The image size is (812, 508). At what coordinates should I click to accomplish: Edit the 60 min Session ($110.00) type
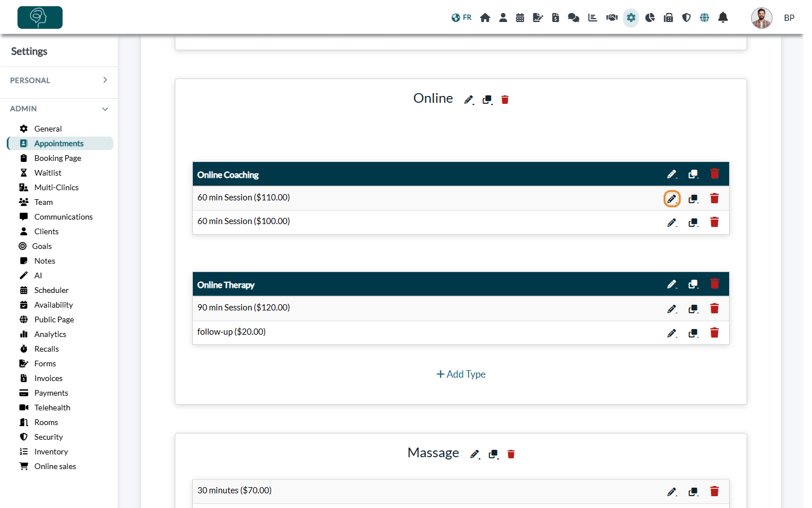[672, 199]
